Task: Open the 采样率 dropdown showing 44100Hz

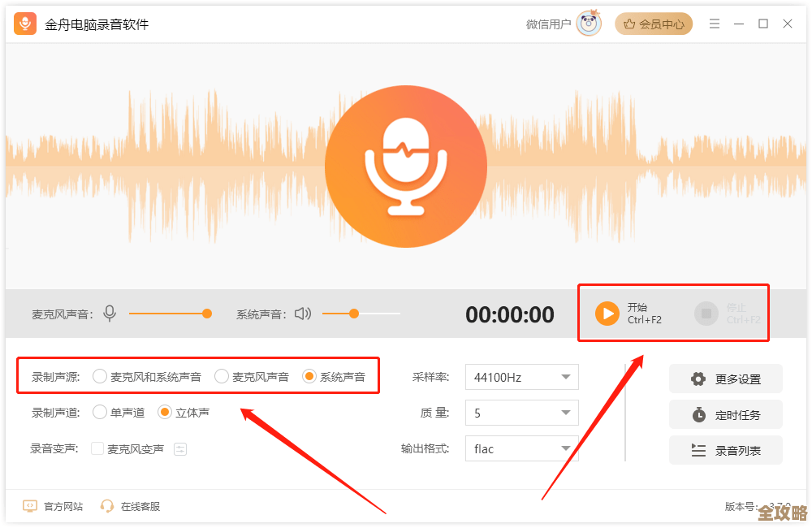Action: coord(520,376)
